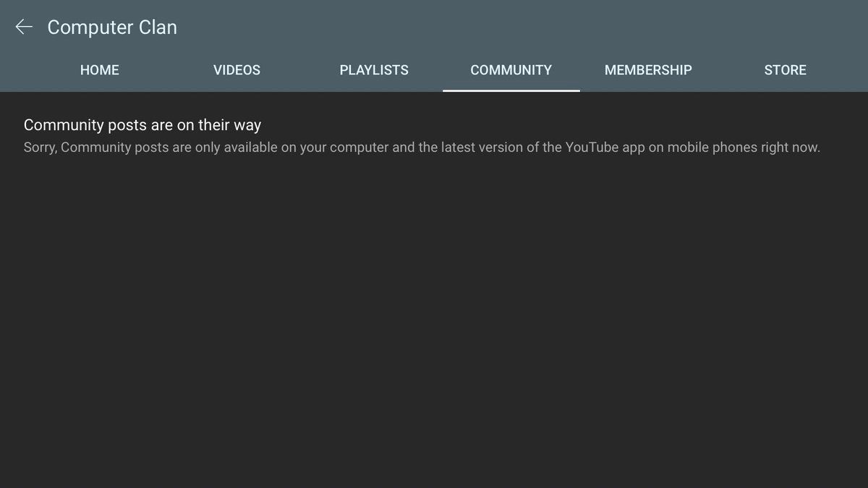Click the Computer Clan channel title
This screenshot has height=488, width=868.
click(x=112, y=27)
